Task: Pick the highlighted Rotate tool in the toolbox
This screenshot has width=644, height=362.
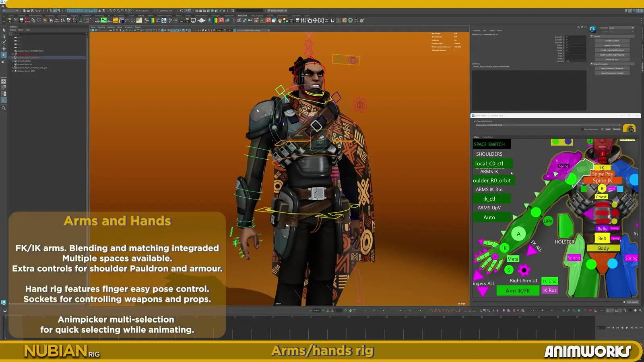Action: pos(4,55)
